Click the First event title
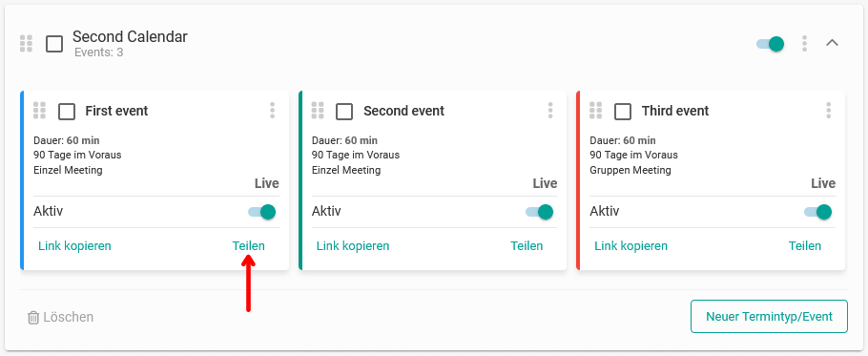Viewport: 868px width, 356px height. (x=116, y=111)
